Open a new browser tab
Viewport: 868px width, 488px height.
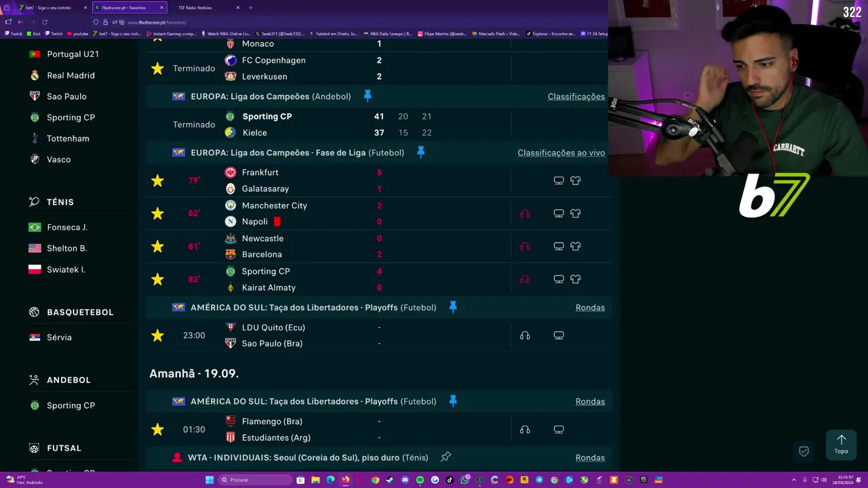click(x=250, y=7)
